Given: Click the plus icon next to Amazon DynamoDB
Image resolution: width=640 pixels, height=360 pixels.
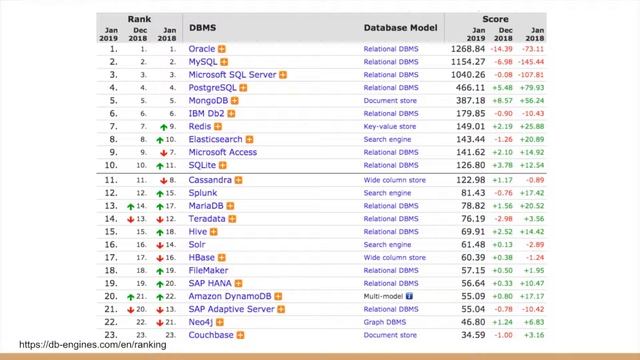Looking at the screenshot, I should [278, 296].
